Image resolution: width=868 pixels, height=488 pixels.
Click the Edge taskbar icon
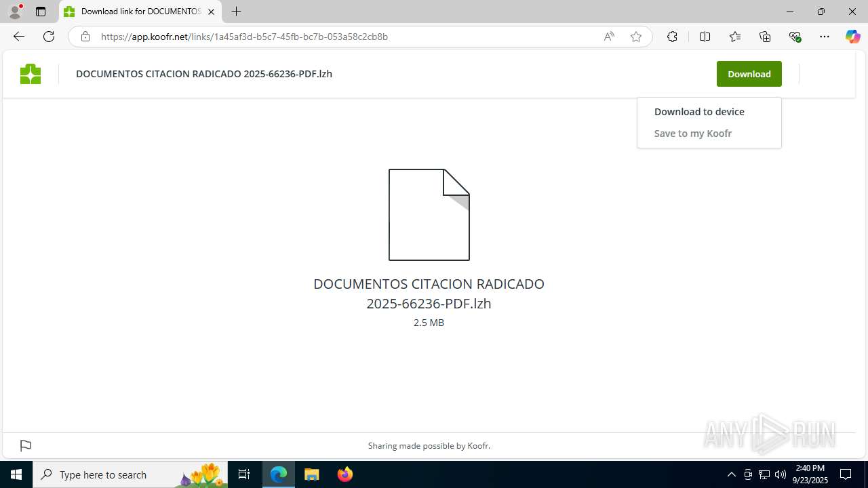tap(279, 474)
